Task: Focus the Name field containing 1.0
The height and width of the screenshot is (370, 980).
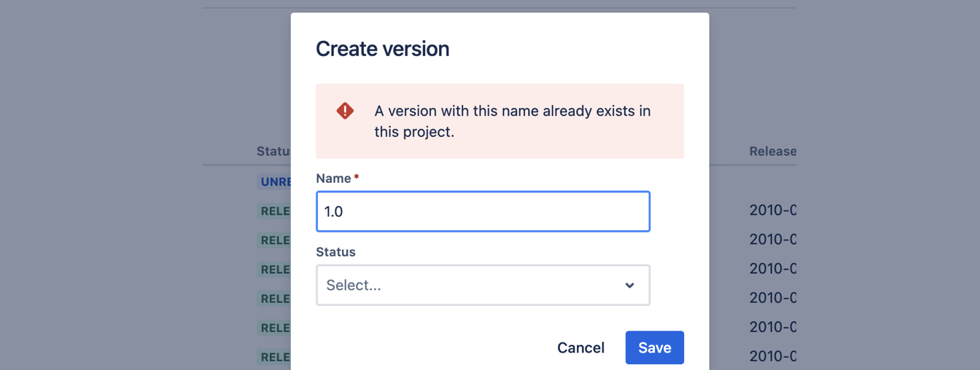Action: tap(483, 211)
